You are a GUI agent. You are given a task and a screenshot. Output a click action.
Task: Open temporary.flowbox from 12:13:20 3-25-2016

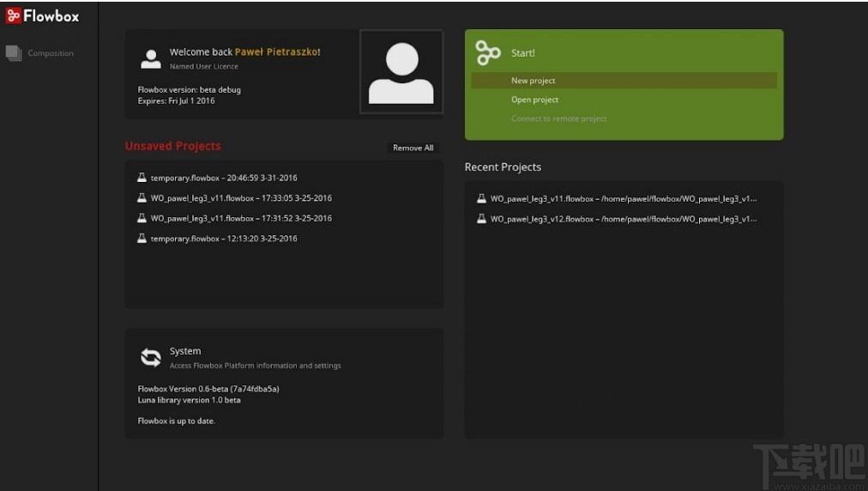[x=224, y=239]
